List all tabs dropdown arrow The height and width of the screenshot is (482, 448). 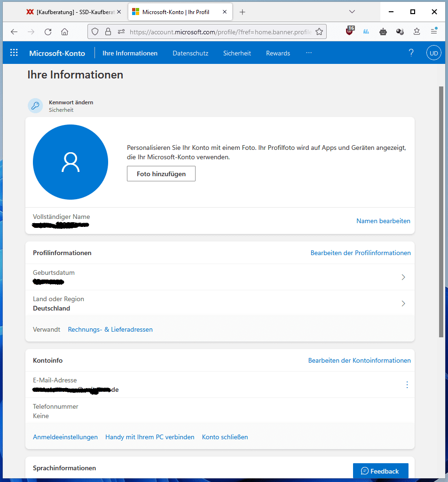pos(352,12)
